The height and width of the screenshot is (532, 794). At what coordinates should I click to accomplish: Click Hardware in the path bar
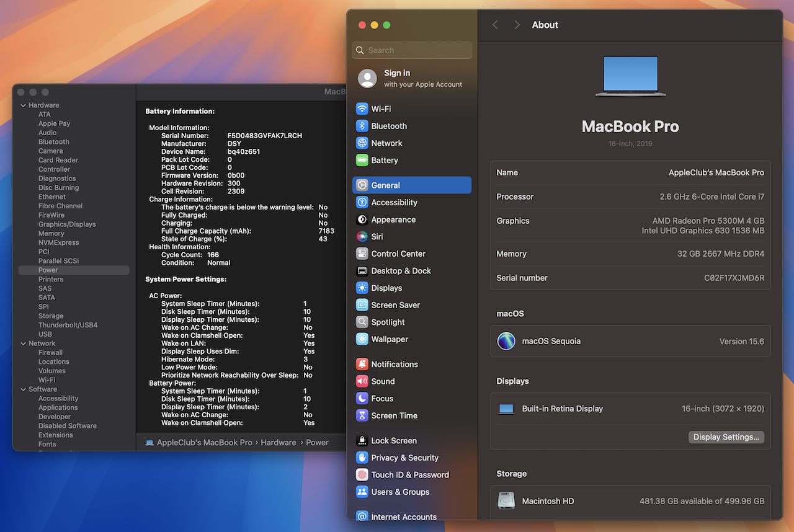[x=279, y=443]
